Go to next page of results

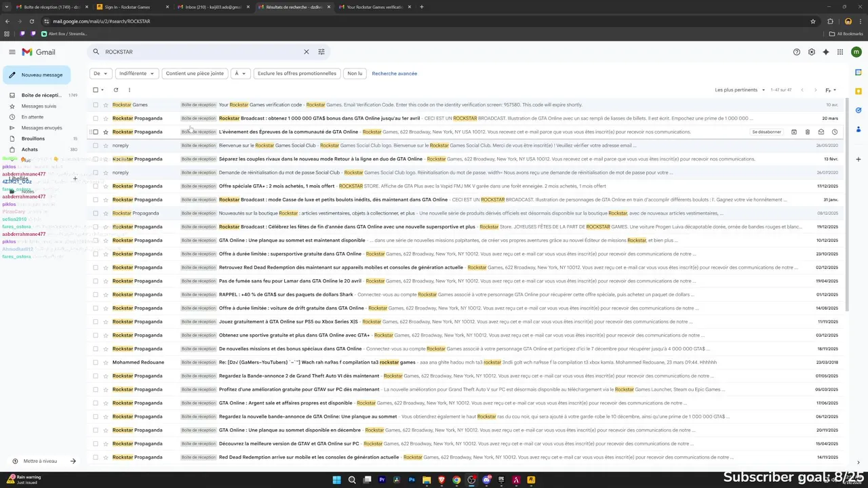point(814,90)
